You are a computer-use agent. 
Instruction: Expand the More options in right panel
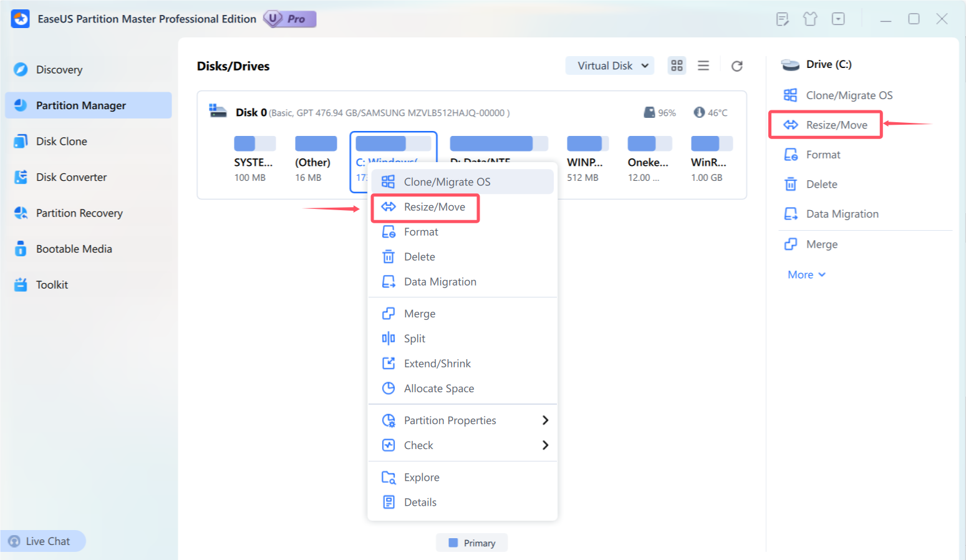(x=806, y=275)
